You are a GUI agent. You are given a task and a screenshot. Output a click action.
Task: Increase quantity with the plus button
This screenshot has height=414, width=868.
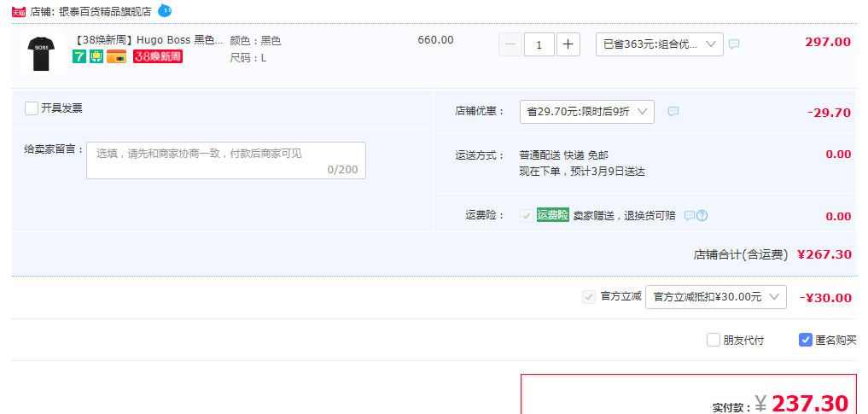pos(568,45)
